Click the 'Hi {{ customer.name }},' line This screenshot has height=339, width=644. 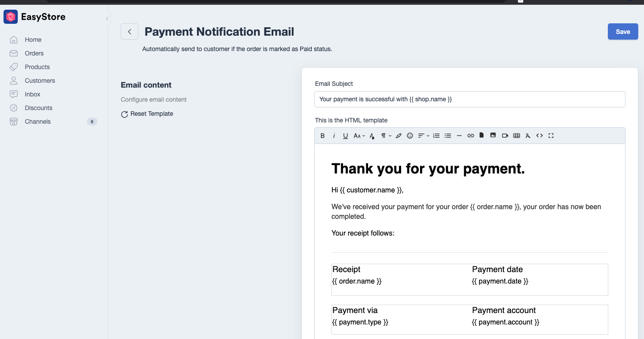point(367,190)
